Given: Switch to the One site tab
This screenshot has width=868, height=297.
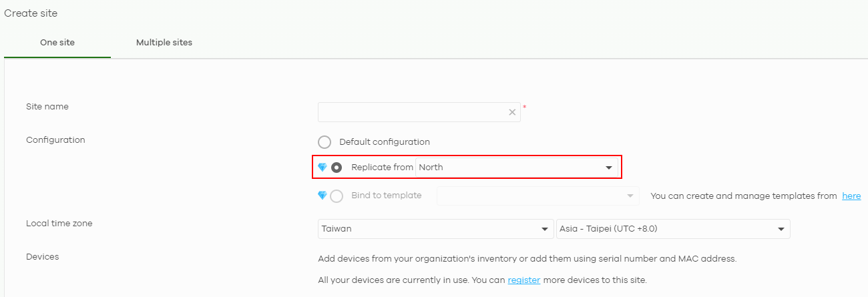Looking at the screenshot, I should click(x=57, y=43).
